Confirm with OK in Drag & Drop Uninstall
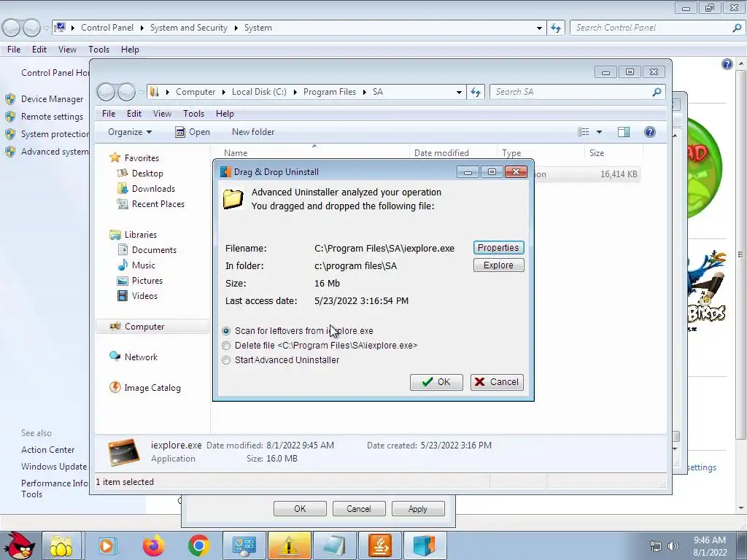Viewport: 747px width, 560px height. point(436,382)
